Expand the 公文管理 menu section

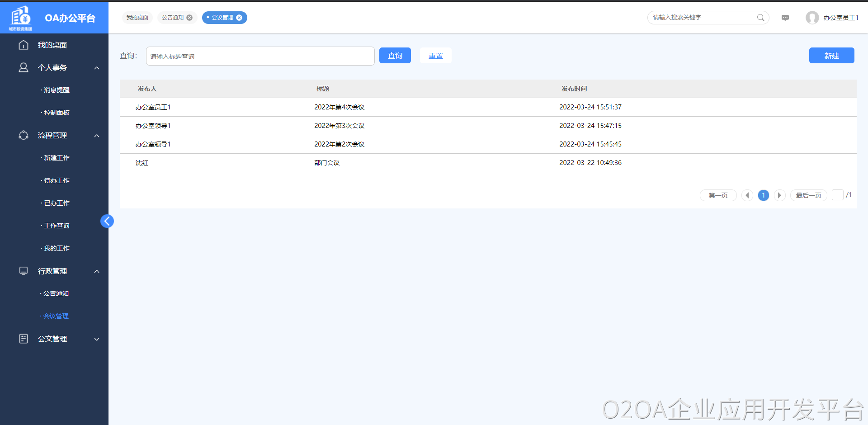click(97, 339)
